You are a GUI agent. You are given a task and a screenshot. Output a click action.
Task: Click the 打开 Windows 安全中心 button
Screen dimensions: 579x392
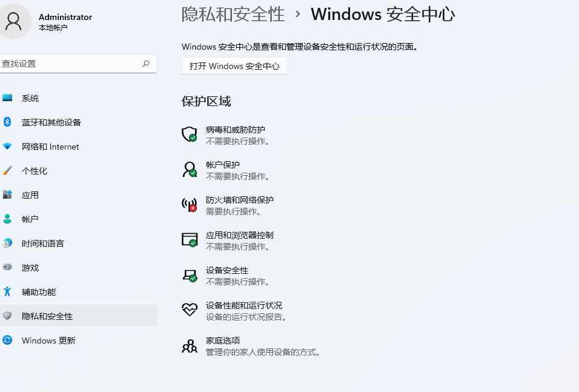tap(234, 66)
